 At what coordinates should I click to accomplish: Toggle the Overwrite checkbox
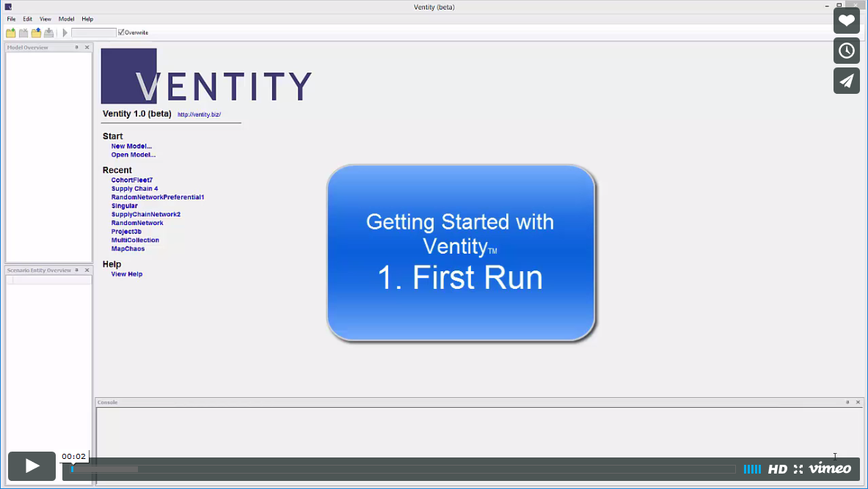[121, 33]
